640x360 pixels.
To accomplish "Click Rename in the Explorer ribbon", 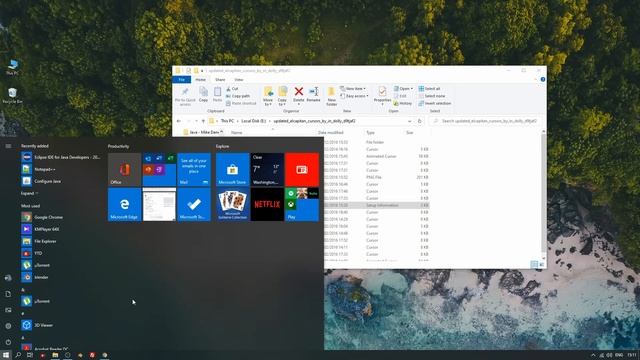I will [x=313, y=94].
